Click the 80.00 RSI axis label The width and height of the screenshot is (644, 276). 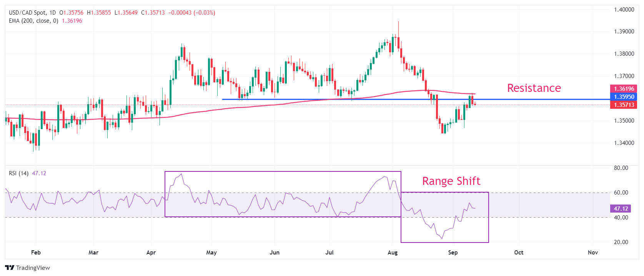click(x=621, y=168)
